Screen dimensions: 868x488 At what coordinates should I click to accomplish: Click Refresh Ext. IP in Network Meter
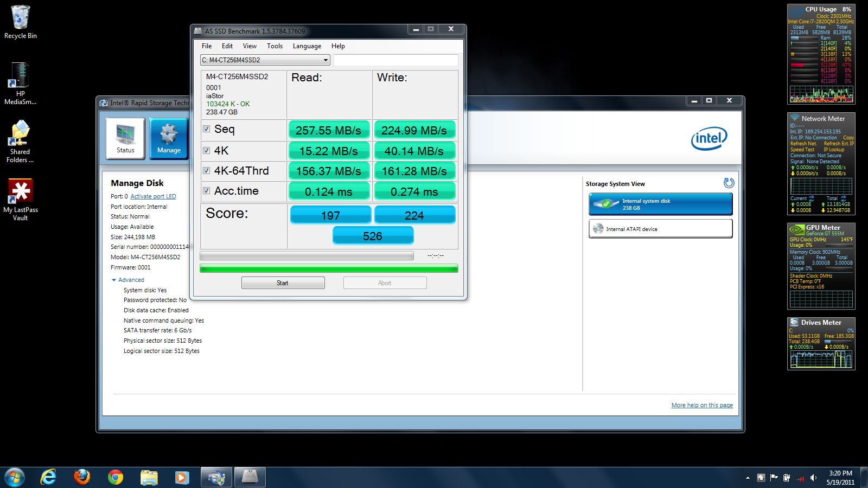click(839, 144)
